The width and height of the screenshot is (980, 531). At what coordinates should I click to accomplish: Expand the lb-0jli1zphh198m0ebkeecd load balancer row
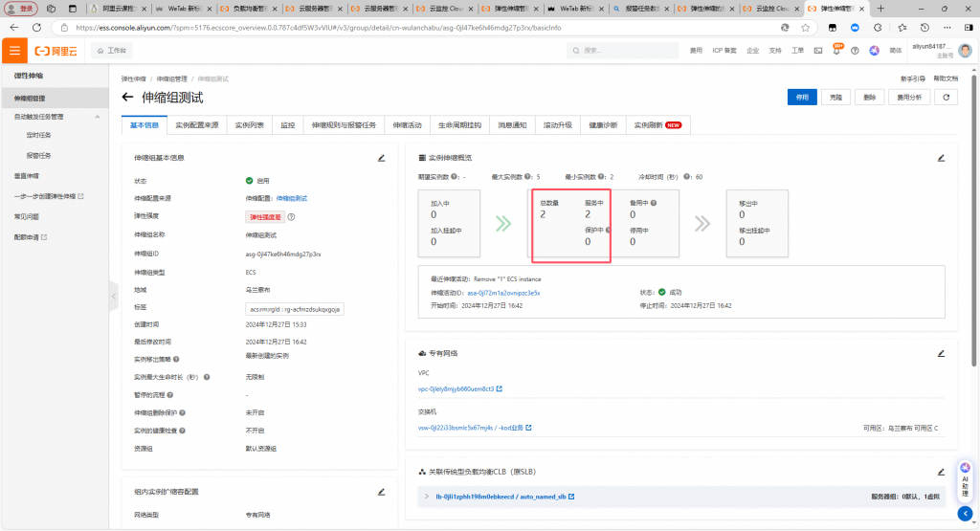click(427, 497)
